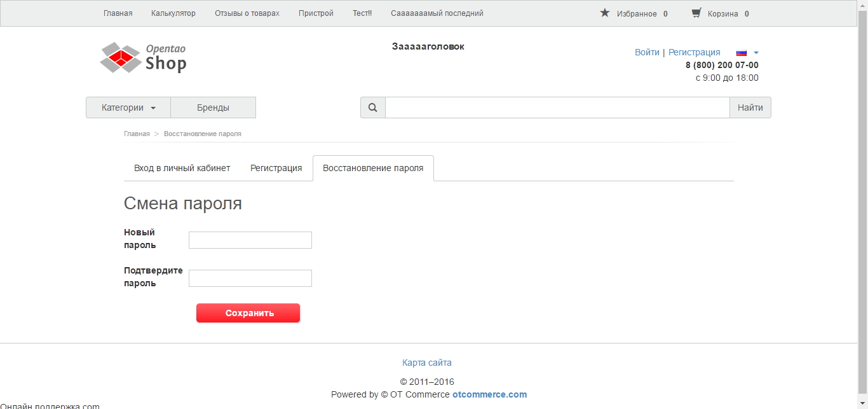
Task: Switch to Вход в личный кабинет tab
Action: click(182, 168)
